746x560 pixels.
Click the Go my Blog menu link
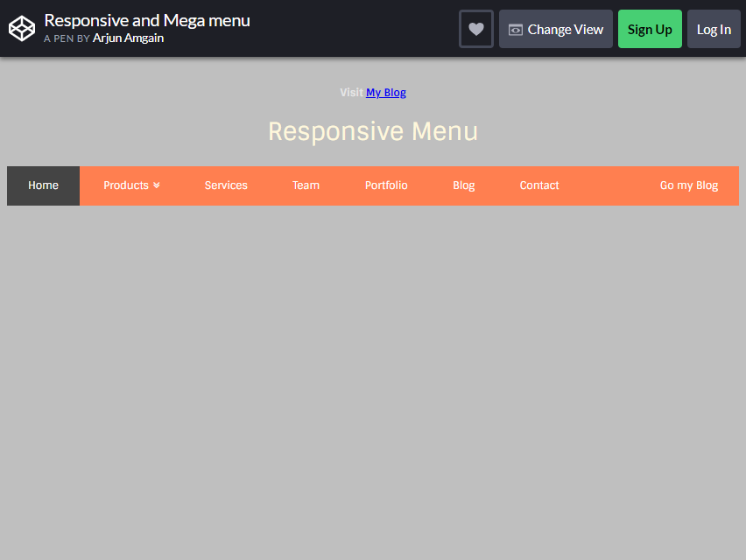[x=689, y=185]
